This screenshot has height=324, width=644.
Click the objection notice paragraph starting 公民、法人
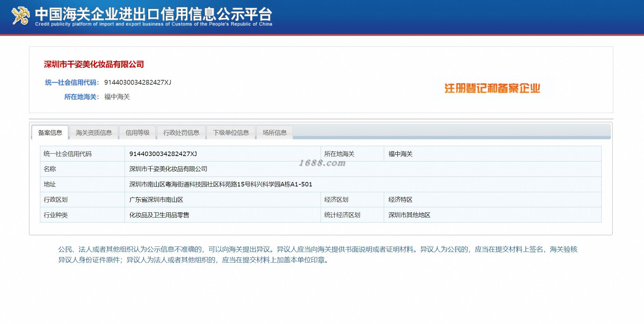318,254
